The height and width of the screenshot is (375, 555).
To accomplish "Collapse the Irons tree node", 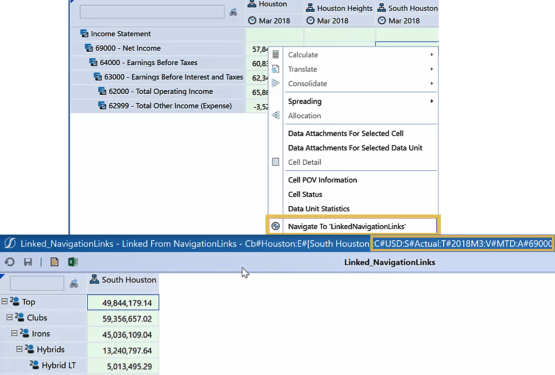I will (14, 333).
